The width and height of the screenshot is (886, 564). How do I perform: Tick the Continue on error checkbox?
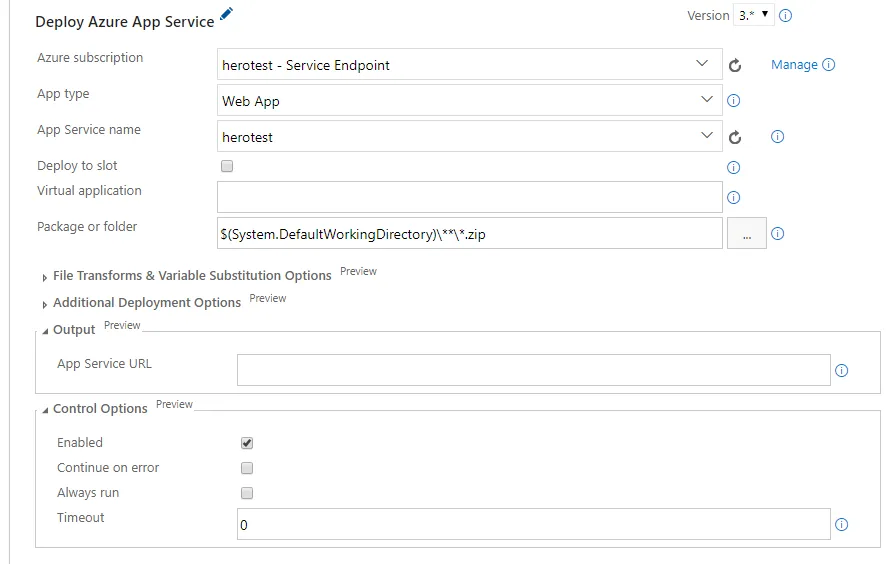point(247,468)
